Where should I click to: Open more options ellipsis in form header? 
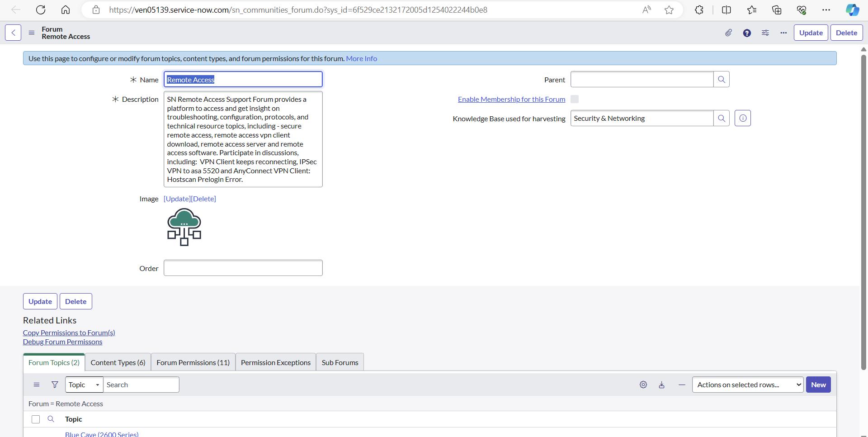(783, 33)
